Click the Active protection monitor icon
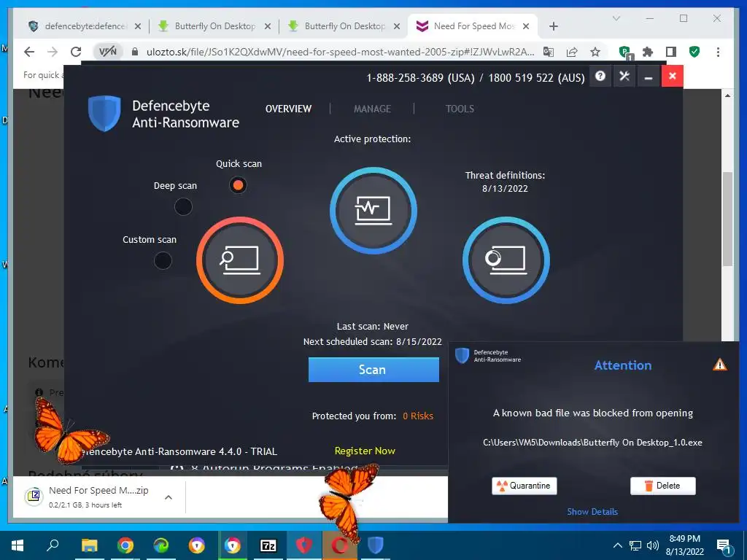The height and width of the screenshot is (560, 747). pos(373,211)
